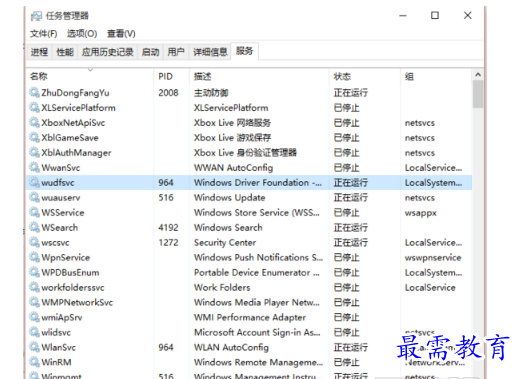
Task: Click the wswpnservice group cell
Action: point(433,258)
